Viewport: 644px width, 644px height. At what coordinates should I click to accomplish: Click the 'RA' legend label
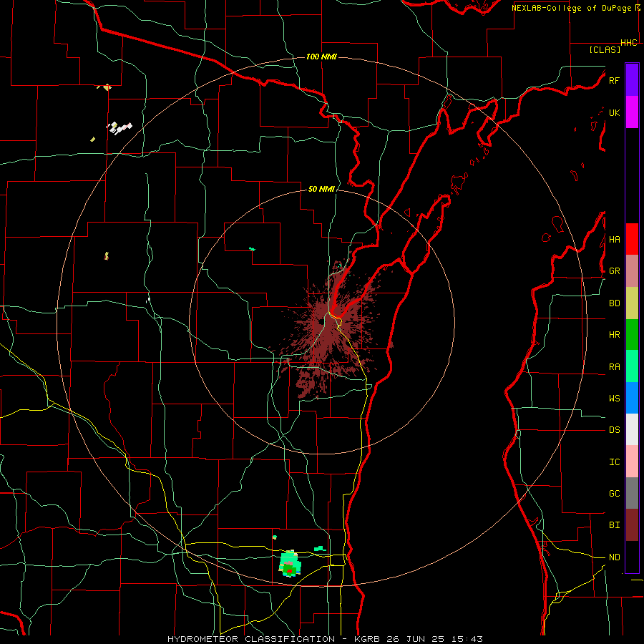[614, 367]
